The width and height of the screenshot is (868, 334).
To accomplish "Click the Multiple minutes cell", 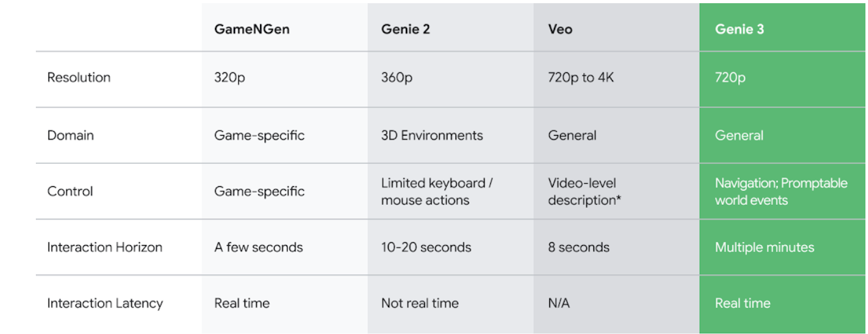I will (x=764, y=248).
